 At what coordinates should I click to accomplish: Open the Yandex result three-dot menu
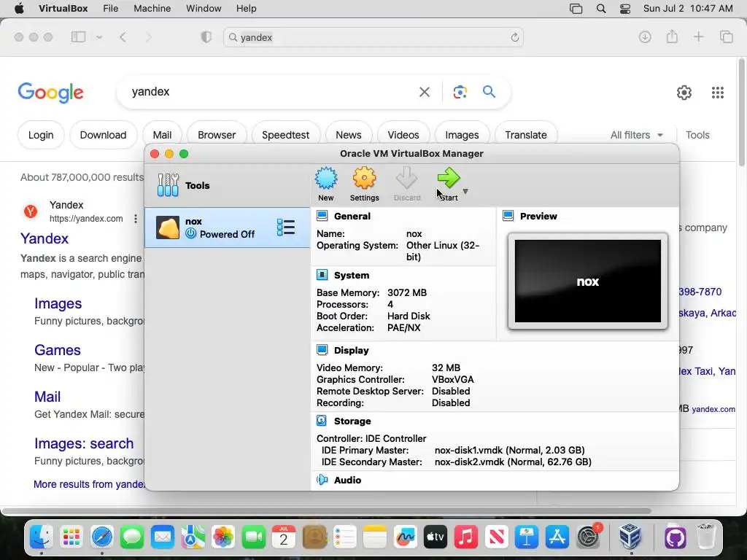tap(135, 219)
